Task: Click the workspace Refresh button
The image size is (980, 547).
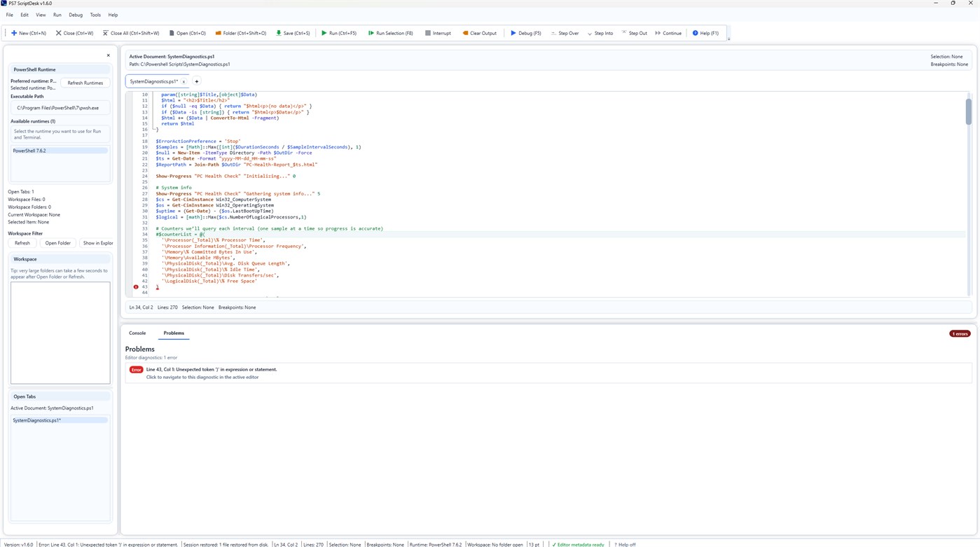Action: (x=22, y=243)
